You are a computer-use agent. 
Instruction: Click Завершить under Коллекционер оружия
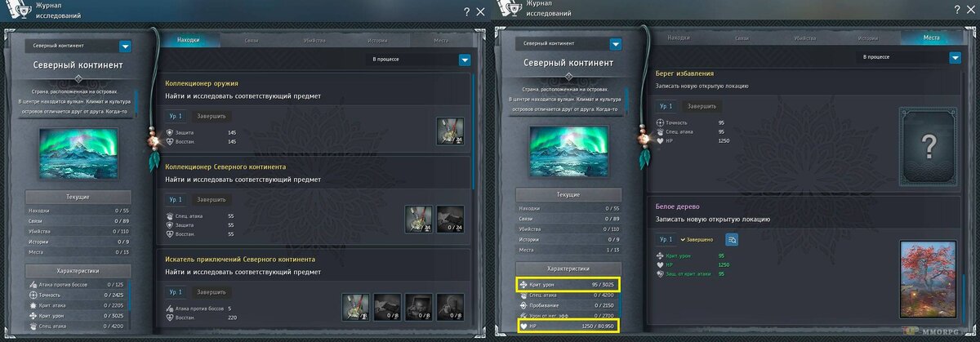coord(212,117)
